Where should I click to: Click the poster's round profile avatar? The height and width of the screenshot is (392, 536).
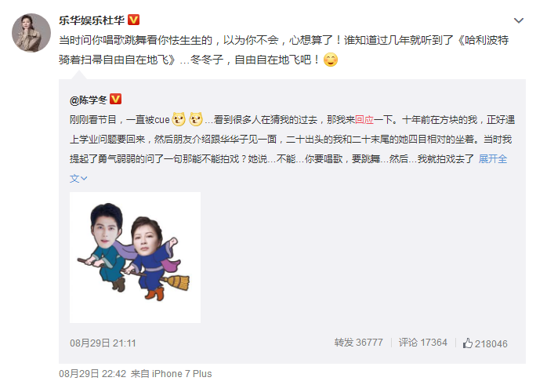[31, 33]
